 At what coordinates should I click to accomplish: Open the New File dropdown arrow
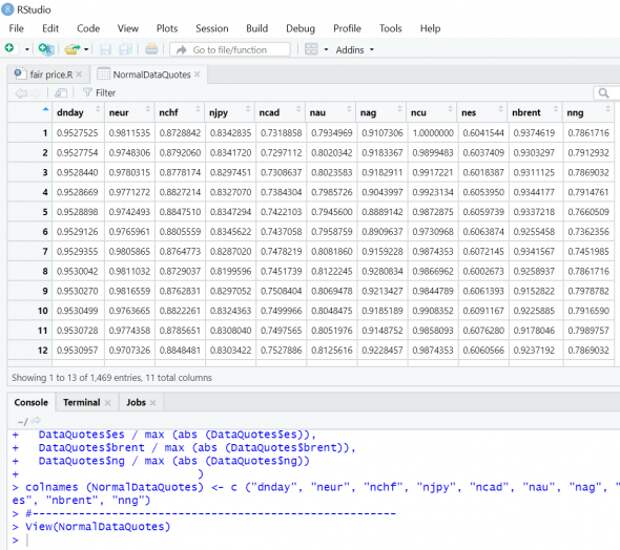point(27,50)
